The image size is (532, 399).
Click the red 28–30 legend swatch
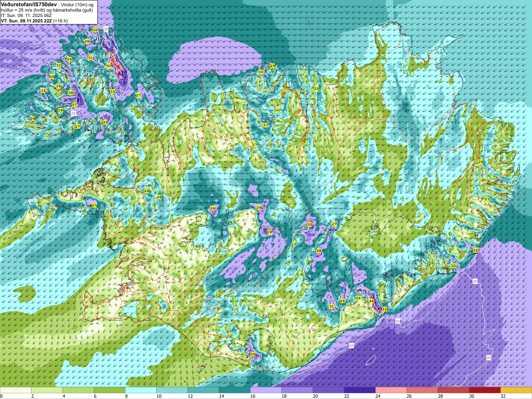pos(453,390)
